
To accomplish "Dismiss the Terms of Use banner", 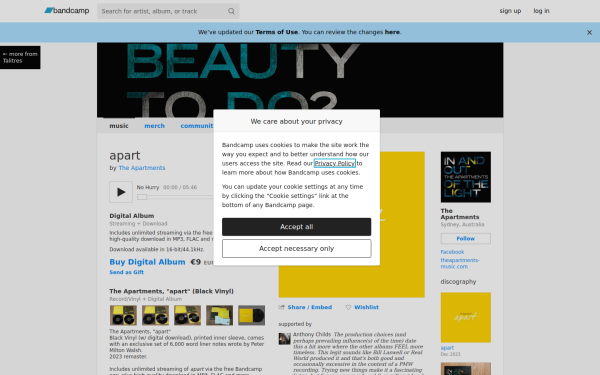I will coord(589,33).
